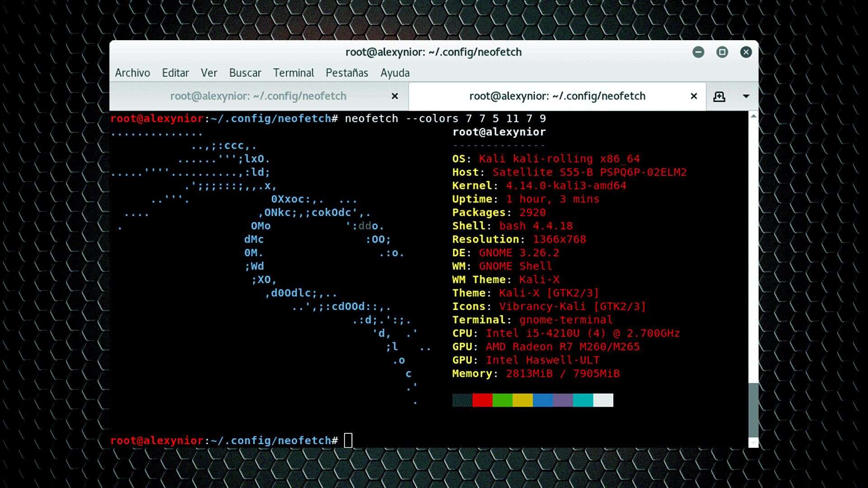
Task: Switch to the left root@alexynior tab
Action: [258, 96]
